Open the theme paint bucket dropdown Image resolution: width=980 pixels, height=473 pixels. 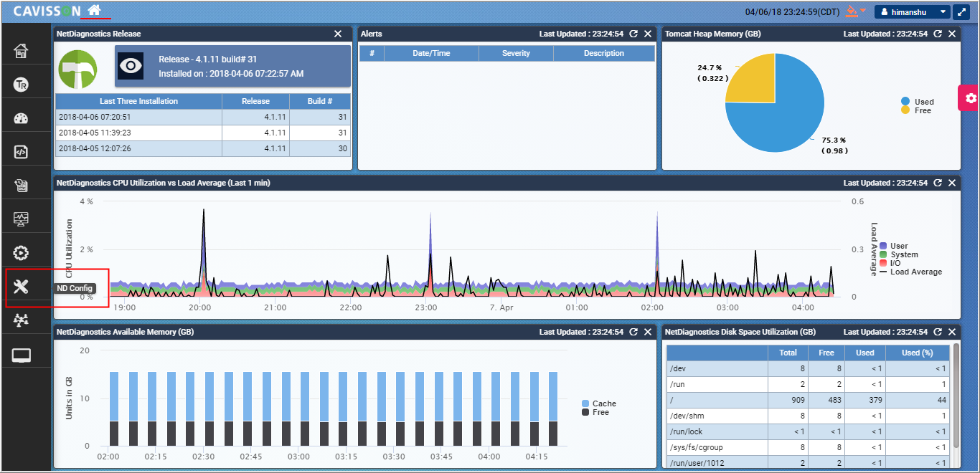pos(856,11)
